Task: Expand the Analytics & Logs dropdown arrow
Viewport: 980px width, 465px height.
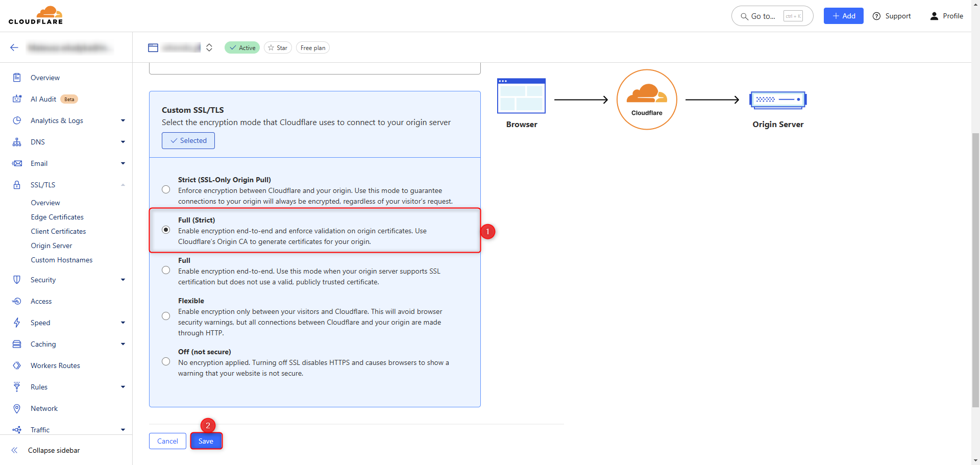Action: click(123, 120)
